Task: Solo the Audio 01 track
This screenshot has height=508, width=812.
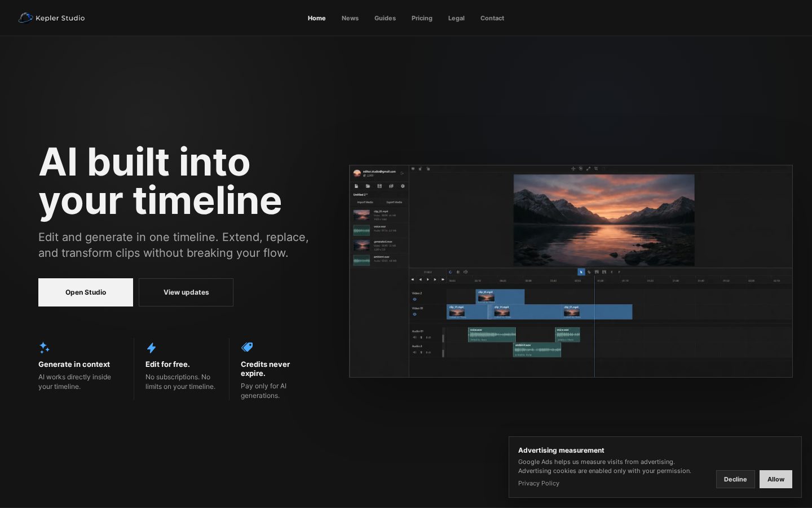Action: click(421, 338)
